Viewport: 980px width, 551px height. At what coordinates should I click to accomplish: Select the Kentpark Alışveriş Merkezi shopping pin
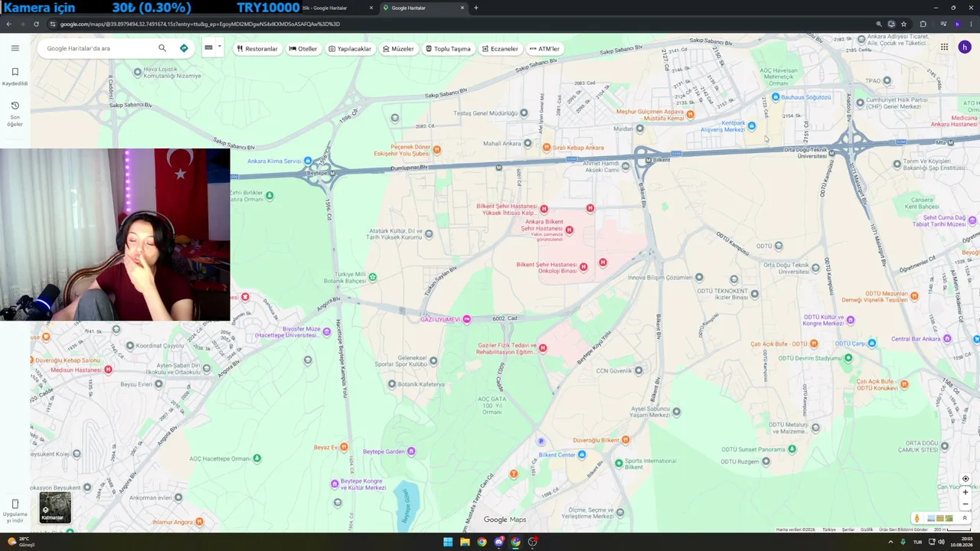(x=752, y=126)
